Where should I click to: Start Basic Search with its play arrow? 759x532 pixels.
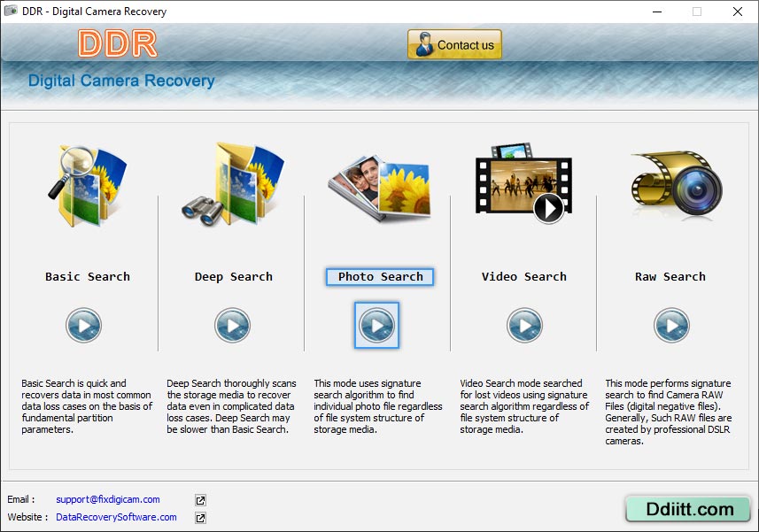pos(83,325)
